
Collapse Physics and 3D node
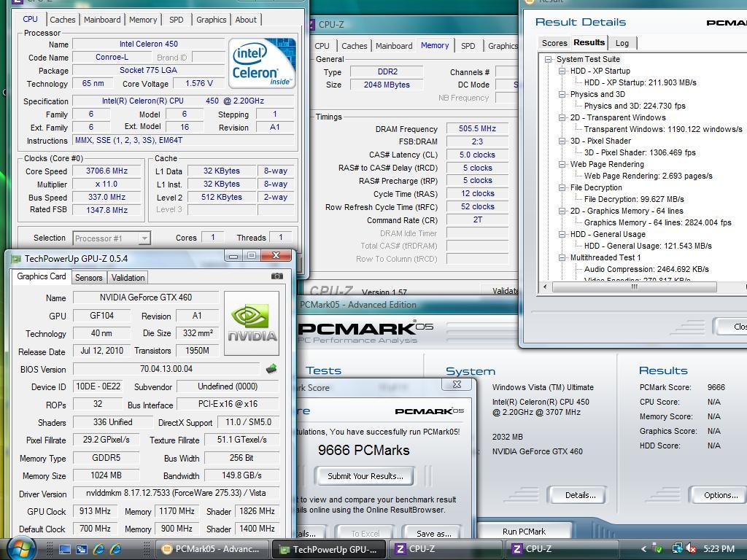point(562,94)
